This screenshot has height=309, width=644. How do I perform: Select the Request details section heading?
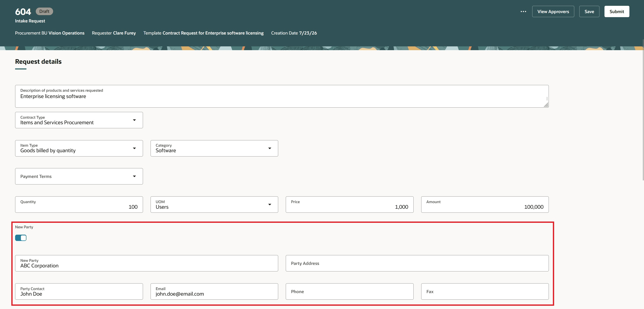pyautogui.click(x=38, y=61)
